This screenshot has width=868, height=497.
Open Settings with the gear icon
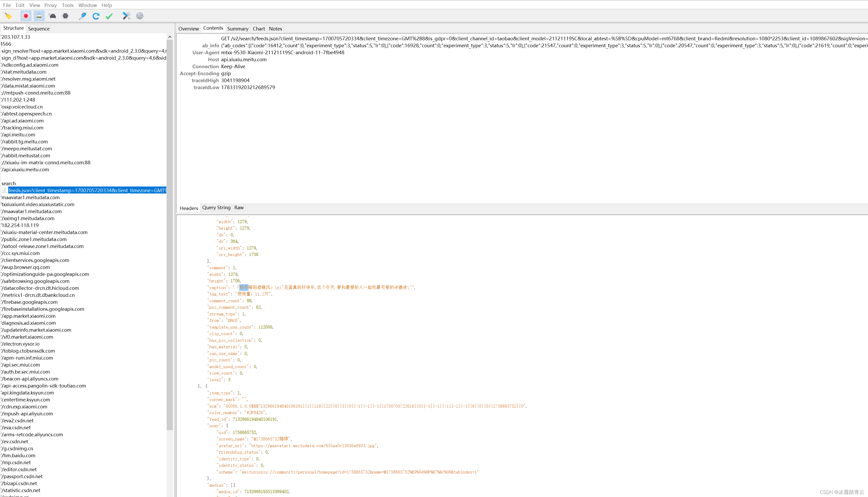click(x=139, y=16)
